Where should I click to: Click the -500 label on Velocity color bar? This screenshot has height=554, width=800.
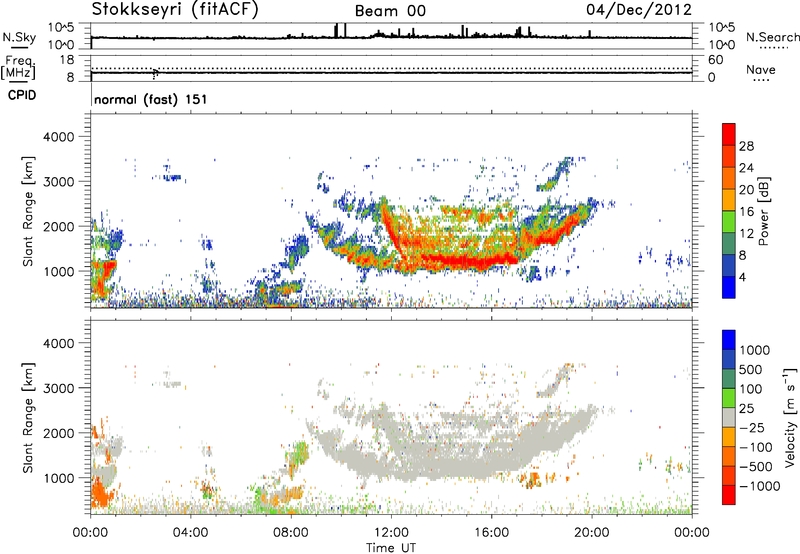click(755, 466)
